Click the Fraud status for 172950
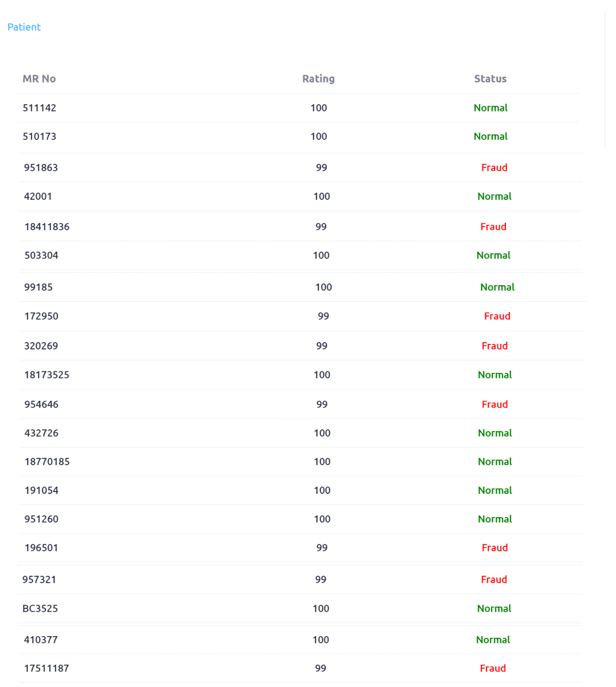The width and height of the screenshot is (616, 687). tap(497, 316)
